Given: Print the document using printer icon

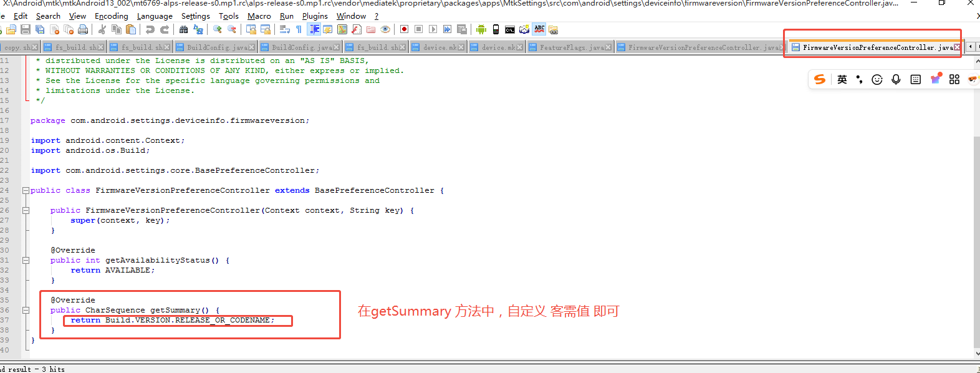Looking at the screenshot, I should tap(83, 29).
